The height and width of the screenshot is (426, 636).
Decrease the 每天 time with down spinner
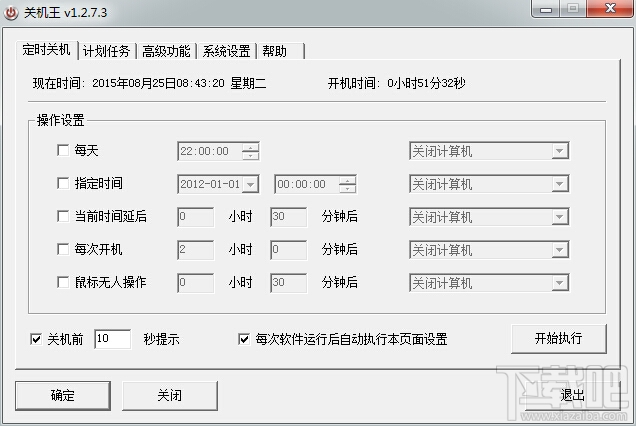(x=251, y=156)
